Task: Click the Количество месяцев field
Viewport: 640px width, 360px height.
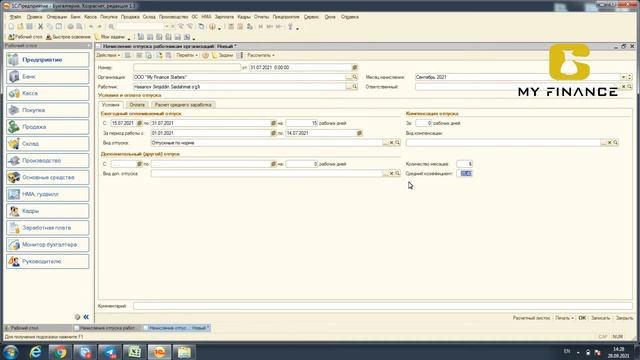Action: pyautogui.click(x=464, y=164)
